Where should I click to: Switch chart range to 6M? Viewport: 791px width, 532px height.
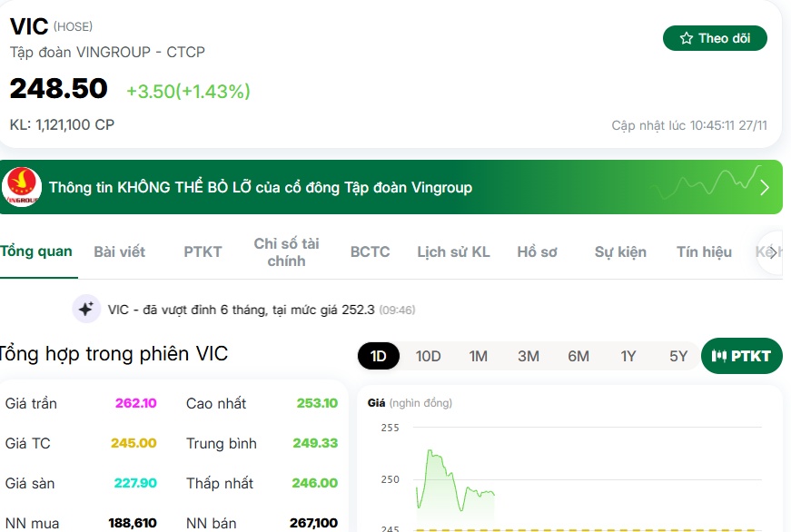click(578, 356)
